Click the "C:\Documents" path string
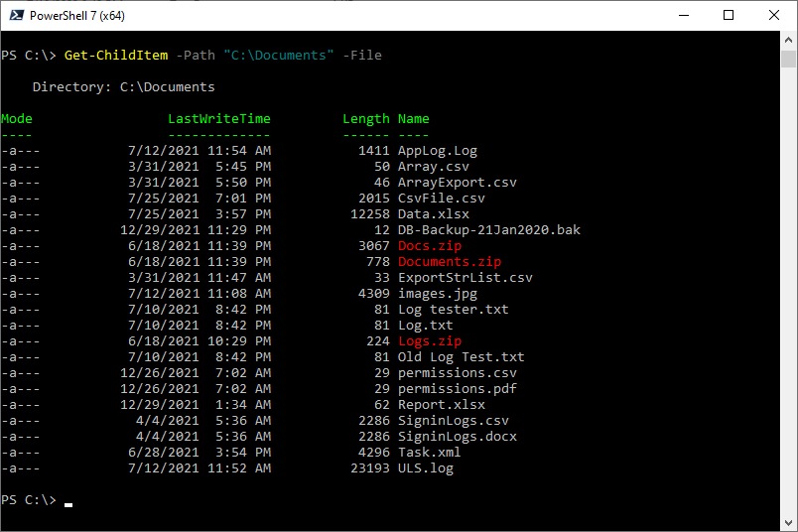The height and width of the screenshot is (532, 798). coord(278,55)
